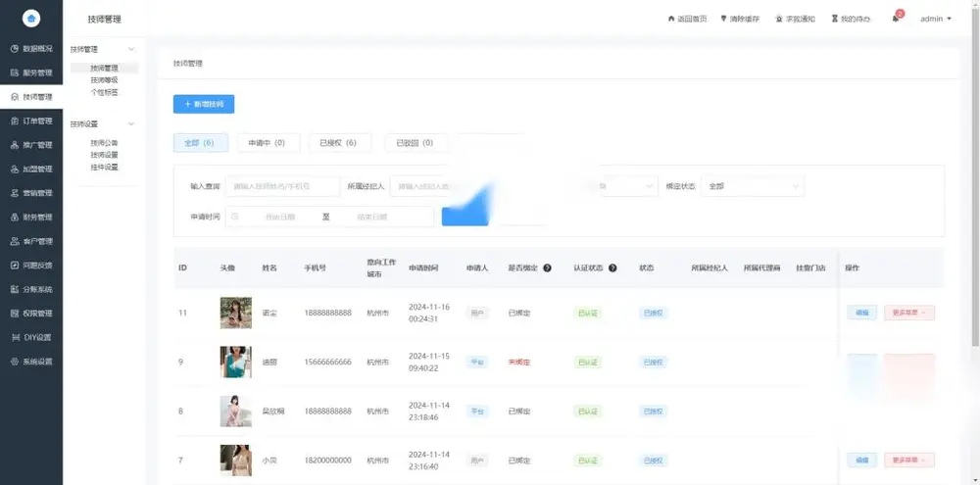980x485 pixels.
Task: Open 系统设置 in the sidebar
Action: [31, 362]
